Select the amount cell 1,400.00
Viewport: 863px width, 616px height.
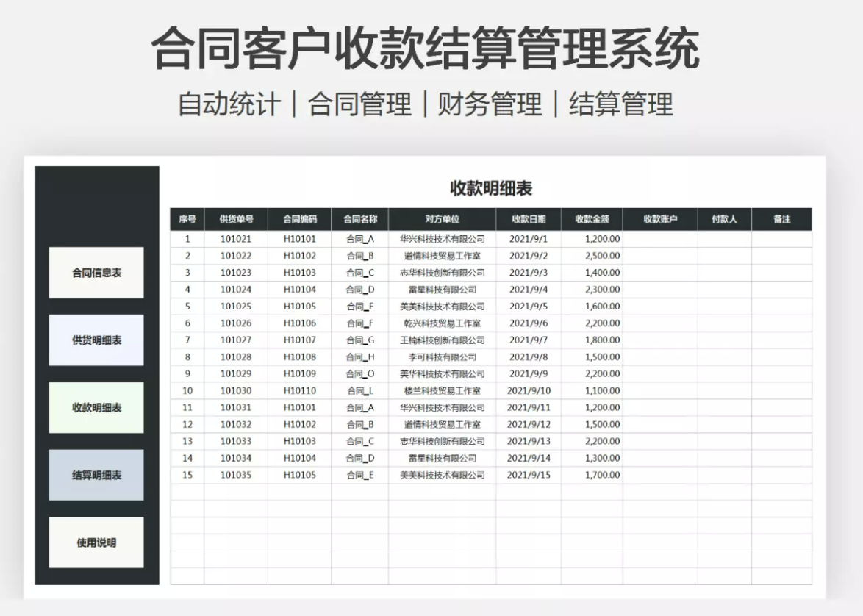point(592,273)
